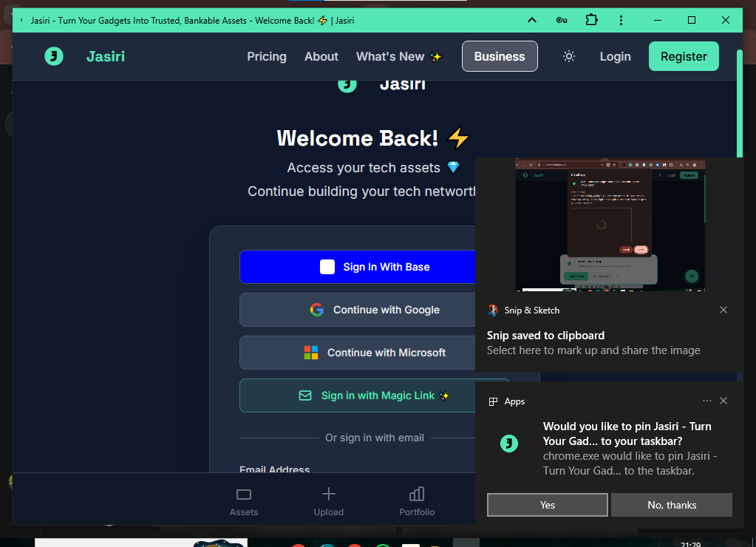
Task: Open Chrome's three-dot menu
Action: point(621,20)
